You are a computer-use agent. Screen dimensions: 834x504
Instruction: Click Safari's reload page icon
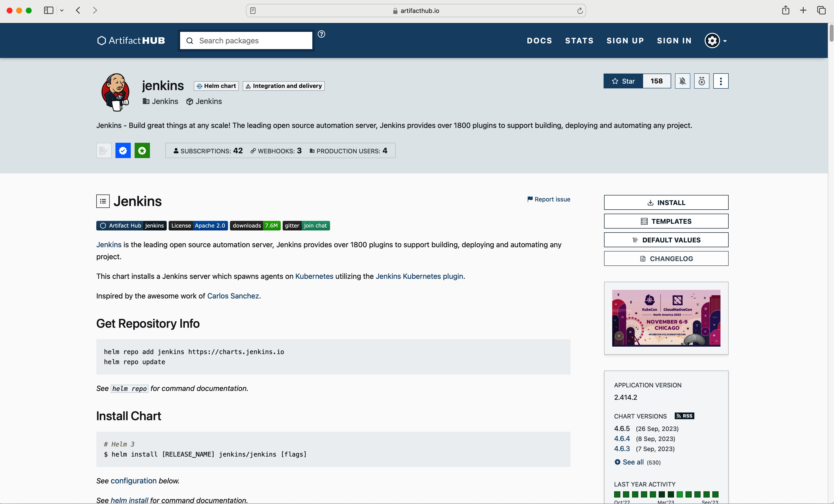pyautogui.click(x=580, y=11)
